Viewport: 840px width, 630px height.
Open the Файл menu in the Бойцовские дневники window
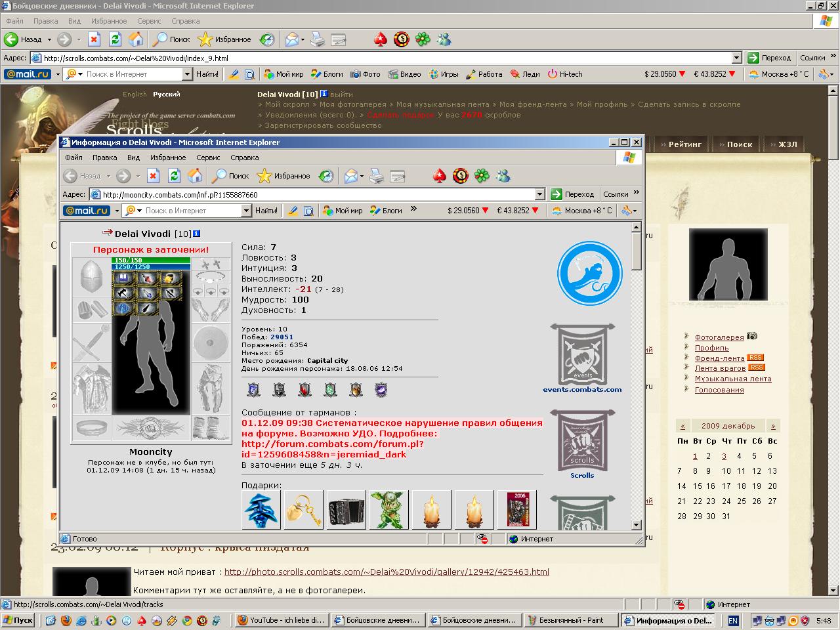click(x=14, y=21)
